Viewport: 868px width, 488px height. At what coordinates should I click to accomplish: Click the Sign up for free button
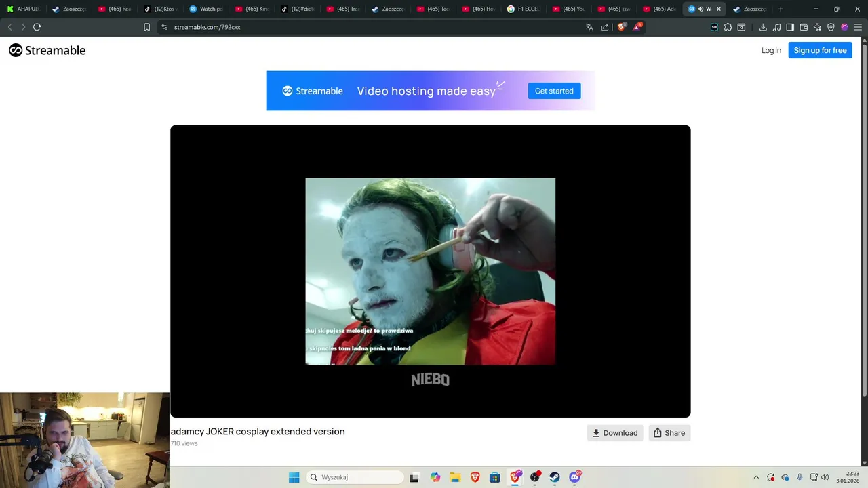820,50
